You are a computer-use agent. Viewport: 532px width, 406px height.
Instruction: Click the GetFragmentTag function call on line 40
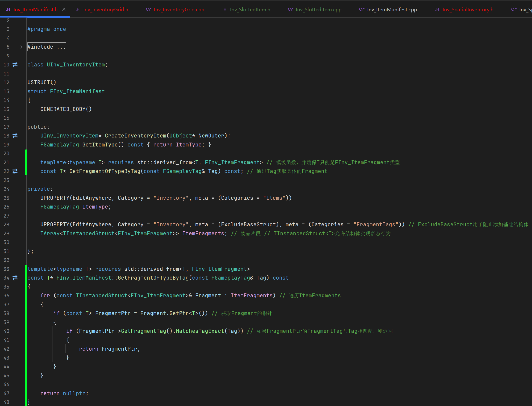[x=143, y=331]
